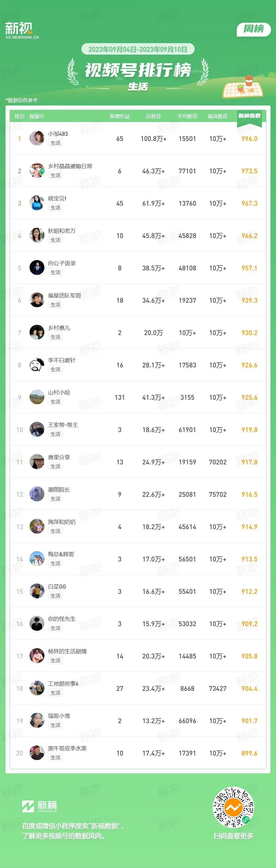Select the 周榜 badge button

[254, 29]
